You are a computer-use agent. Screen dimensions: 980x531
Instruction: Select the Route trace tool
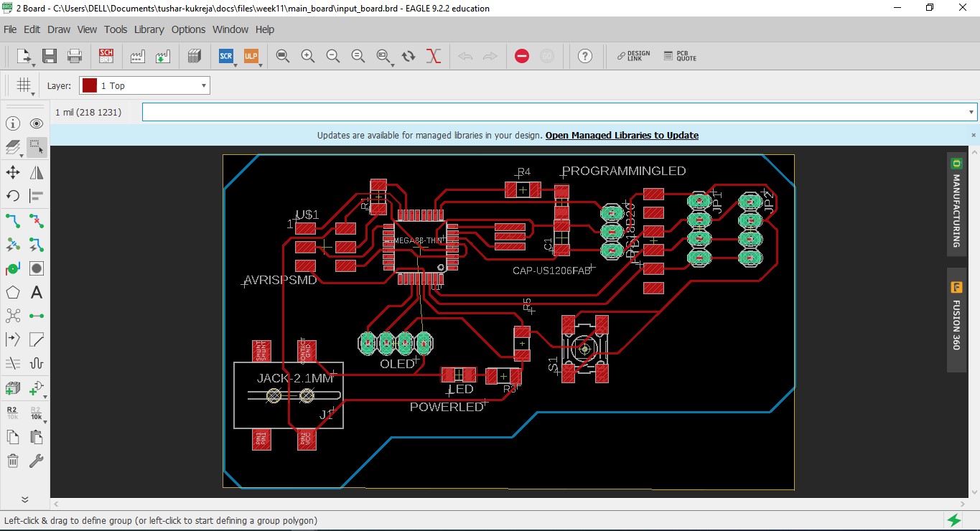pos(13,220)
